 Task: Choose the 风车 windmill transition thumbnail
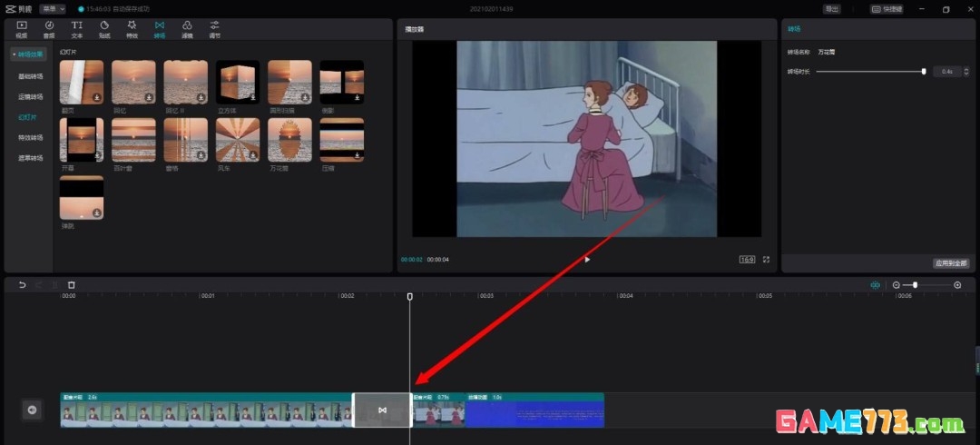238,140
